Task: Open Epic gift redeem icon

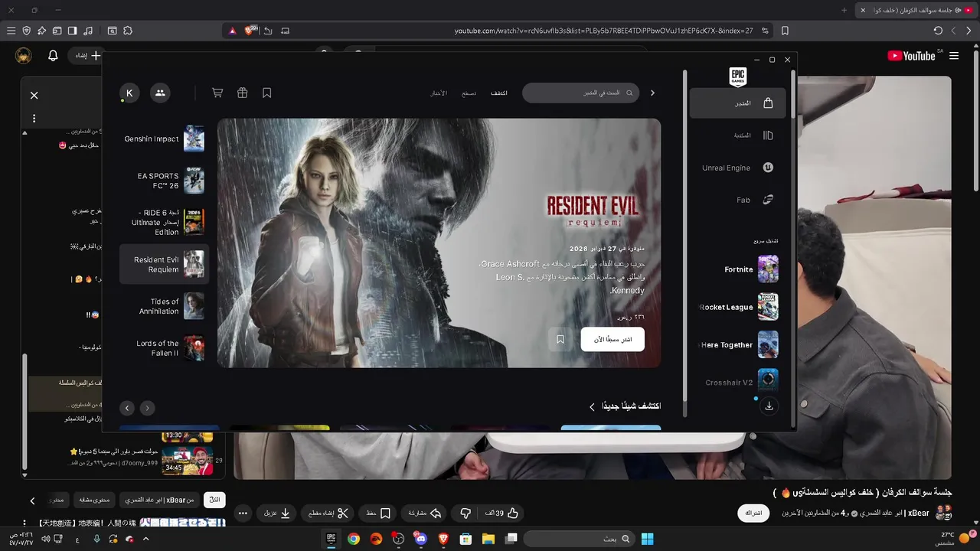Action: [242, 93]
